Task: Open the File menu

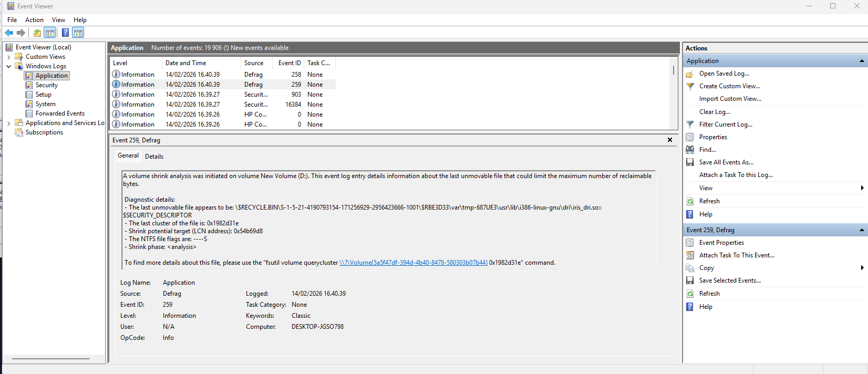Action: point(12,20)
